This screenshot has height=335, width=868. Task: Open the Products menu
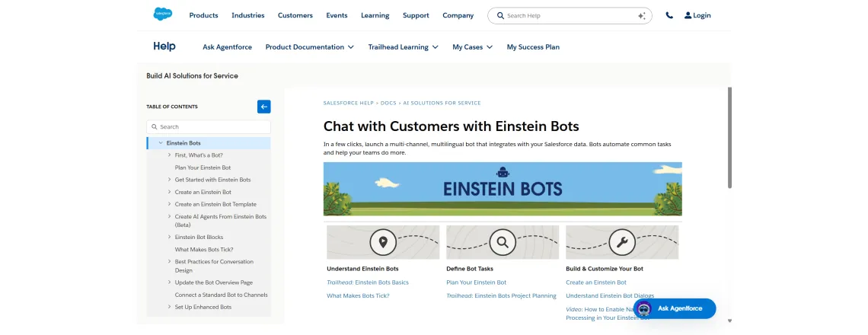[204, 15]
